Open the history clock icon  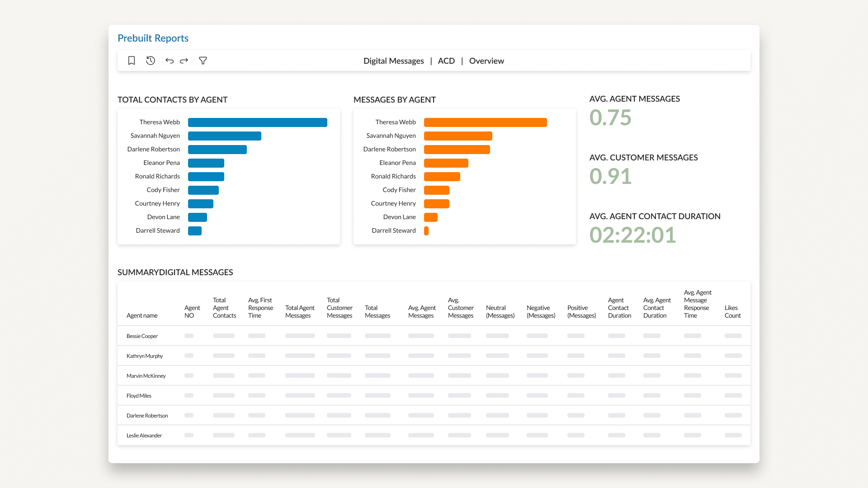(x=151, y=61)
